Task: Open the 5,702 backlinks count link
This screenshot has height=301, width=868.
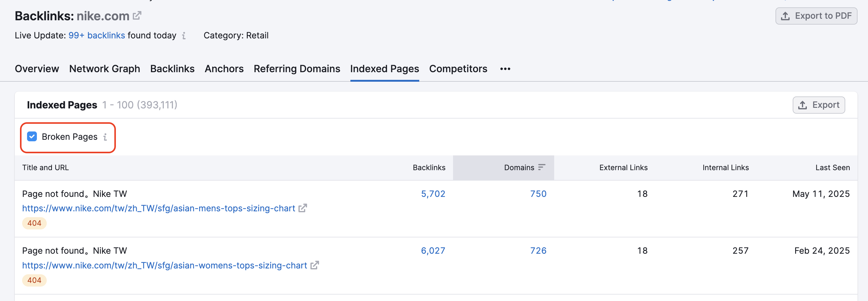Action: (x=433, y=193)
